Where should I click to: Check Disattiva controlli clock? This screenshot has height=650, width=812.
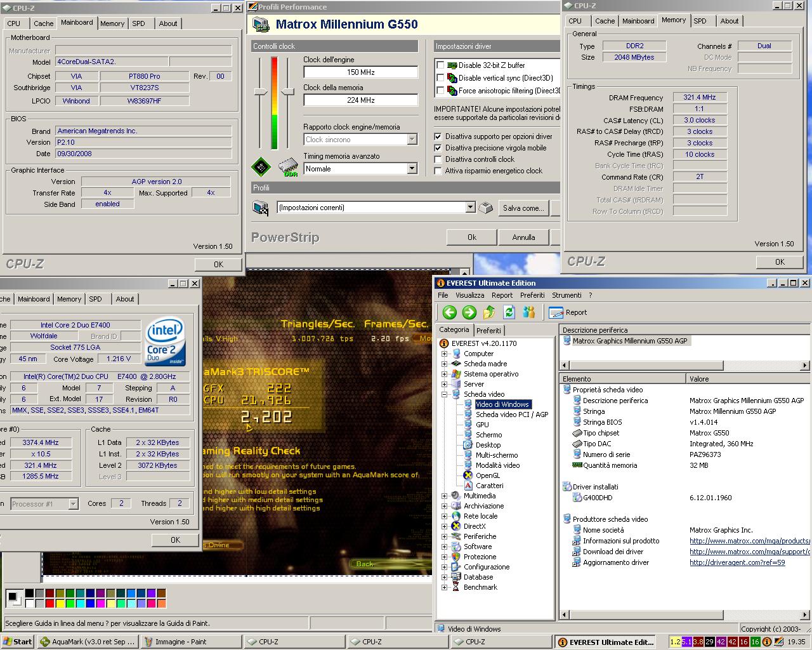click(438, 159)
